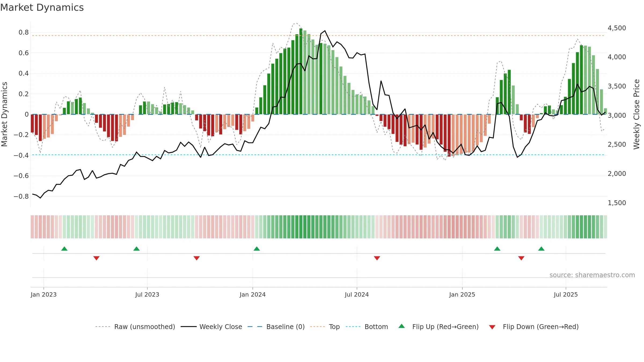Toggle the 'Baseline (0)' legend entry

(x=276, y=327)
